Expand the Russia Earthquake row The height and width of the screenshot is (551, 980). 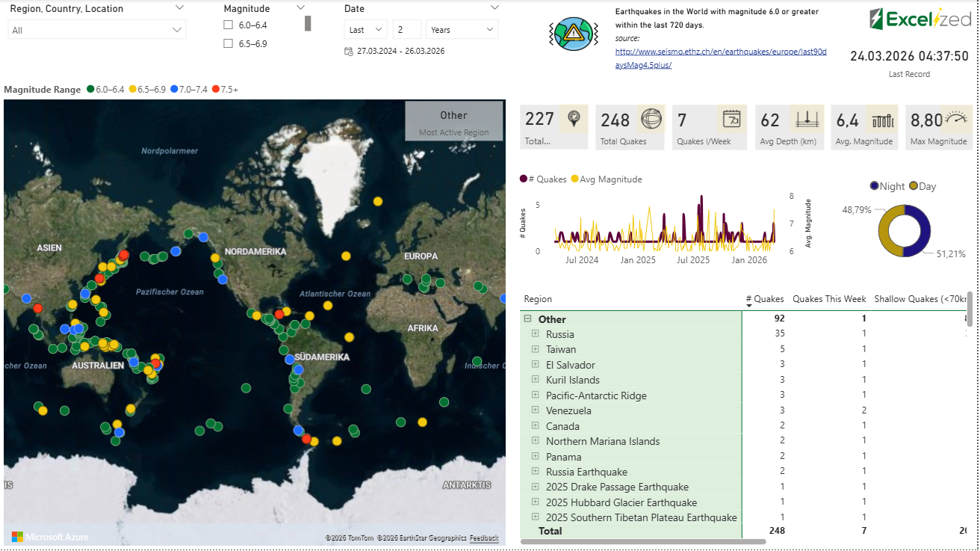point(535,471)
